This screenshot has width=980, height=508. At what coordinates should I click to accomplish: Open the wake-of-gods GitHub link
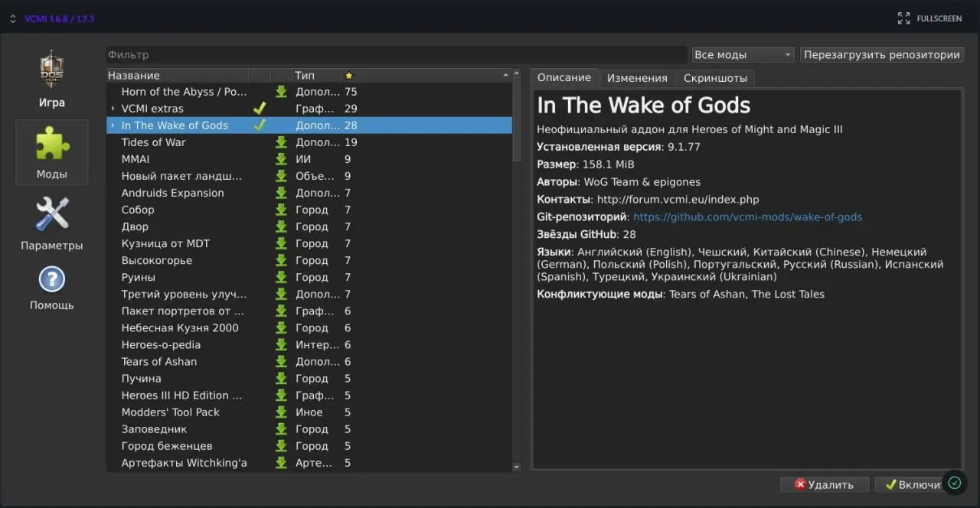[747, 217]
